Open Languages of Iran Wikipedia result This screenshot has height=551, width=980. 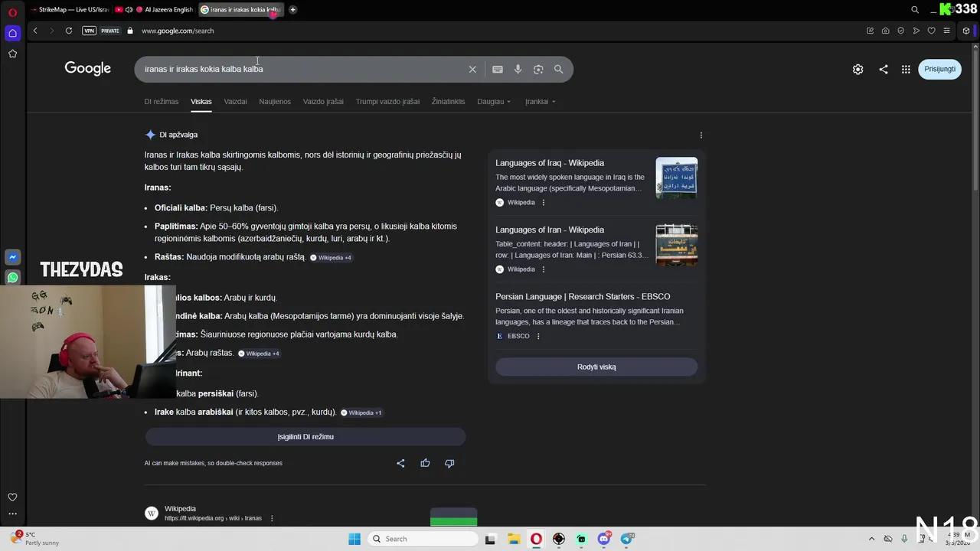tap(550, 230)
